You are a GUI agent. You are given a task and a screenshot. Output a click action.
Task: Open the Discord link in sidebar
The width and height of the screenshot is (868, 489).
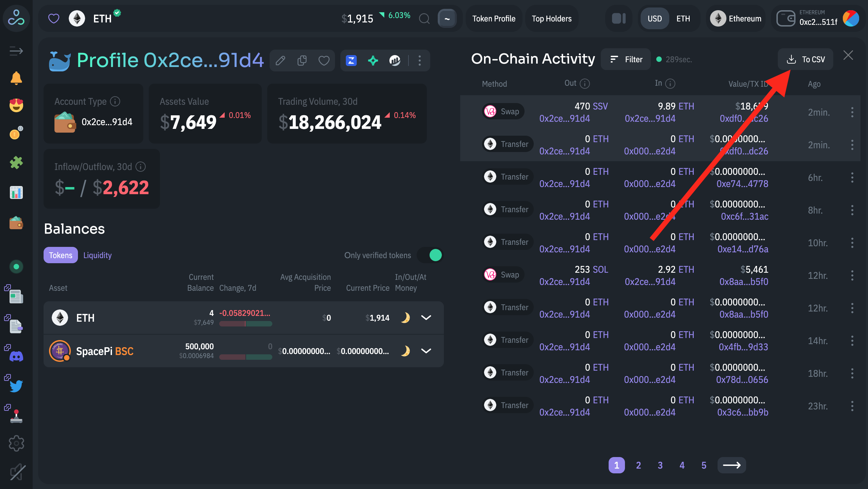pyautogui.click(x=16, y=356)
